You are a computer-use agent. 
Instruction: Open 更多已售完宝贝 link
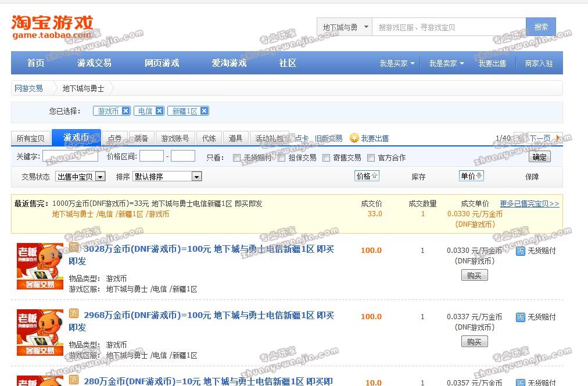point(529,203)
